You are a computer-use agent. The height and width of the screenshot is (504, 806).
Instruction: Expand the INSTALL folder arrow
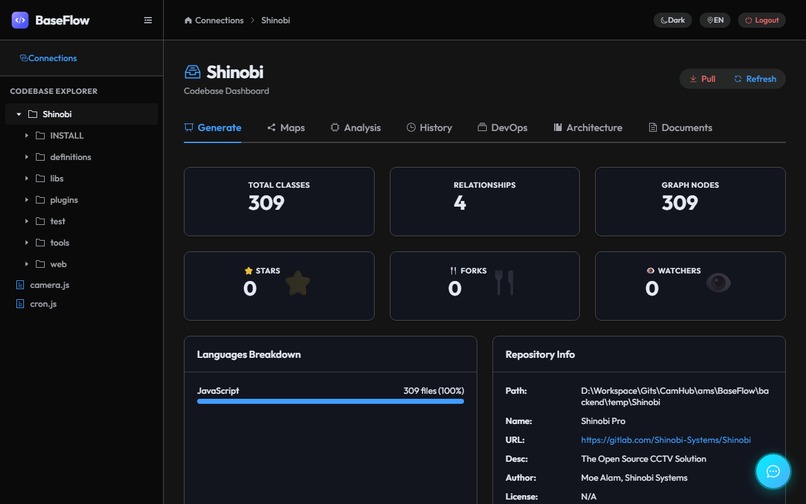pos(26,135)
